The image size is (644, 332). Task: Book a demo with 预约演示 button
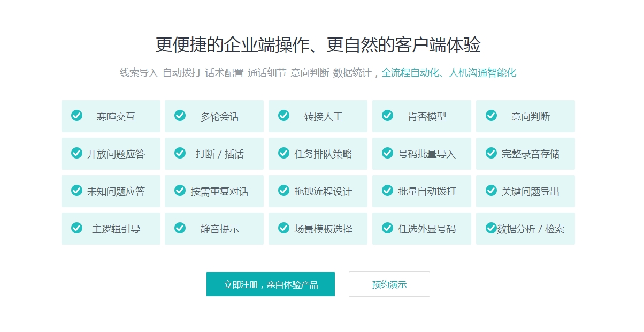point(389,284)
